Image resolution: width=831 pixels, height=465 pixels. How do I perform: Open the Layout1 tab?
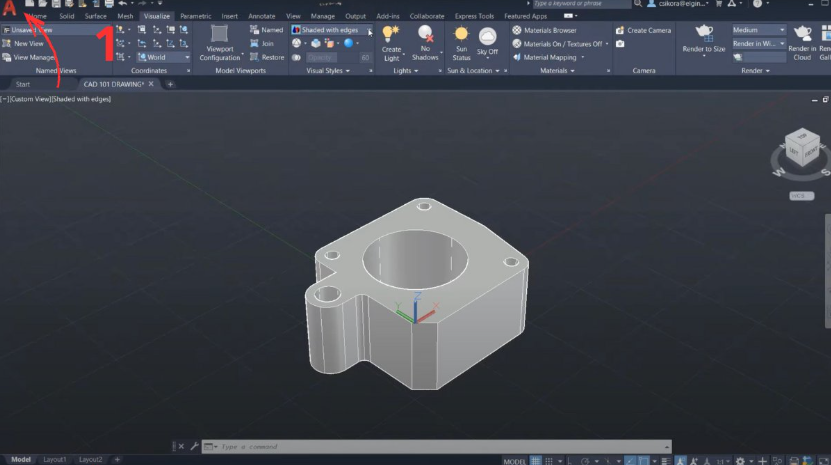[x=54, y=459]
